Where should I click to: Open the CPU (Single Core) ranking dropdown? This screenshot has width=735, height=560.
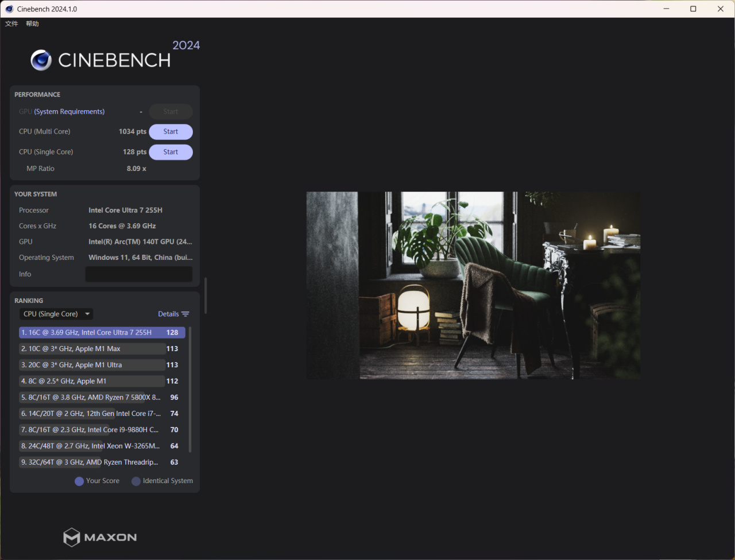point(56,314)
